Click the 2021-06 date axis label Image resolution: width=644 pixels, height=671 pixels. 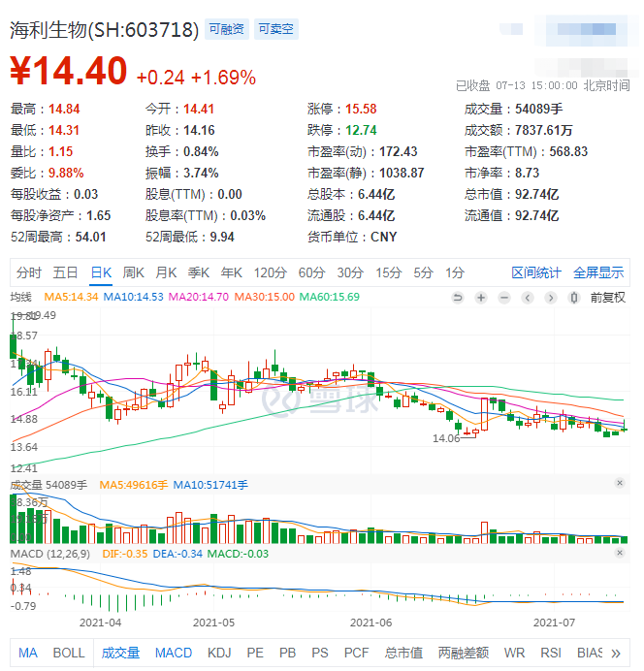pos(371,623)
